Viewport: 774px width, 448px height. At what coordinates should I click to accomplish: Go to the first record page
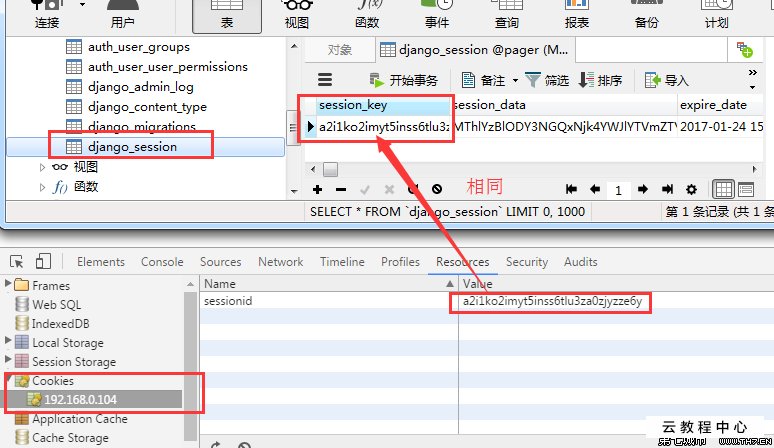(571, 189)
